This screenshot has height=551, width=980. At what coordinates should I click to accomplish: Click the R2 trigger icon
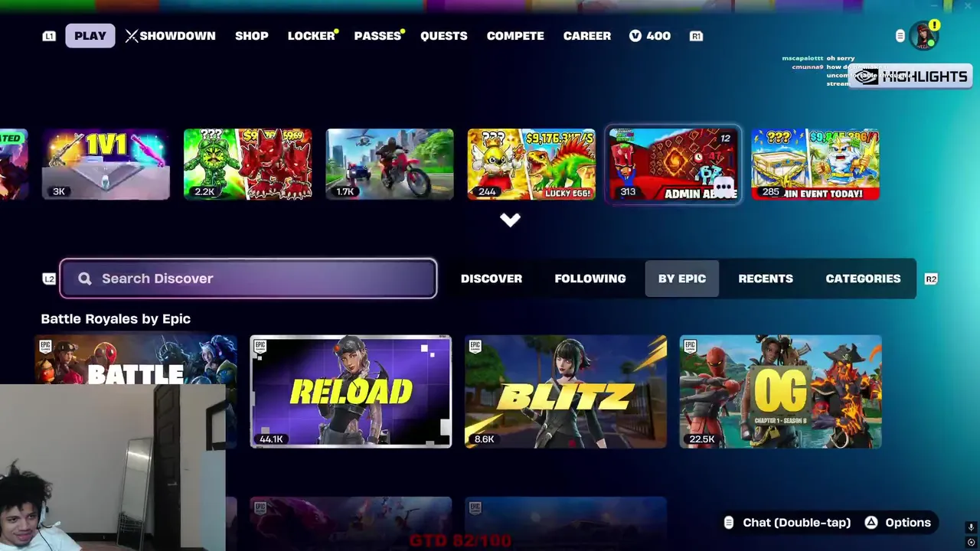coord(931,279)
